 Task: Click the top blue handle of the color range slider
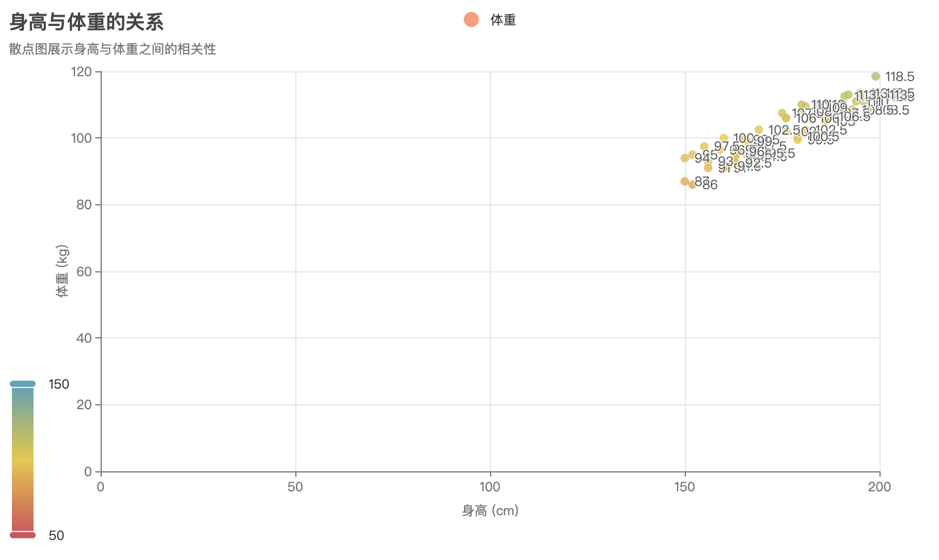23,384
